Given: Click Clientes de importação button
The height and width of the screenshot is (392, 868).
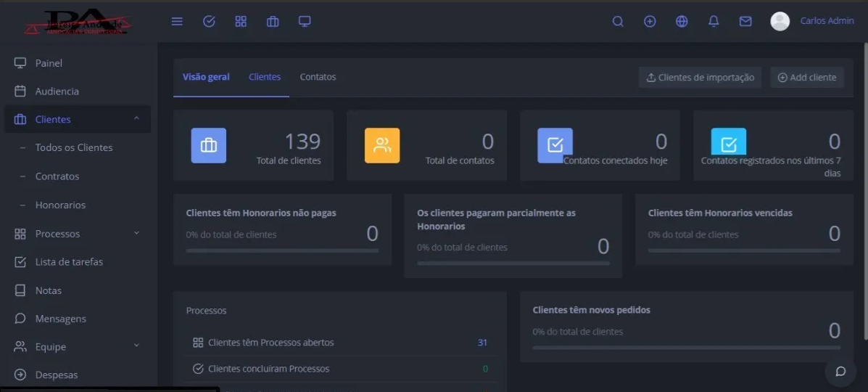Looking at the screenshot, I should point(700,78).
